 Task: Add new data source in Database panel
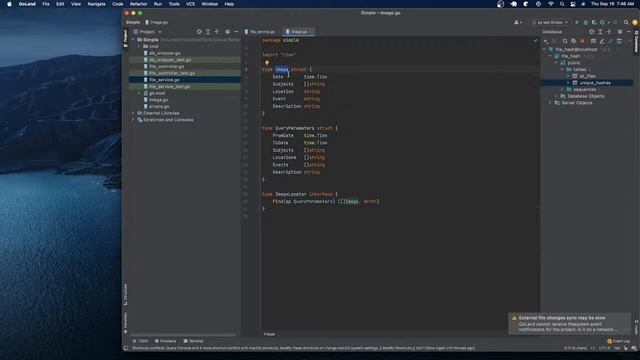[x=546, y=41]
